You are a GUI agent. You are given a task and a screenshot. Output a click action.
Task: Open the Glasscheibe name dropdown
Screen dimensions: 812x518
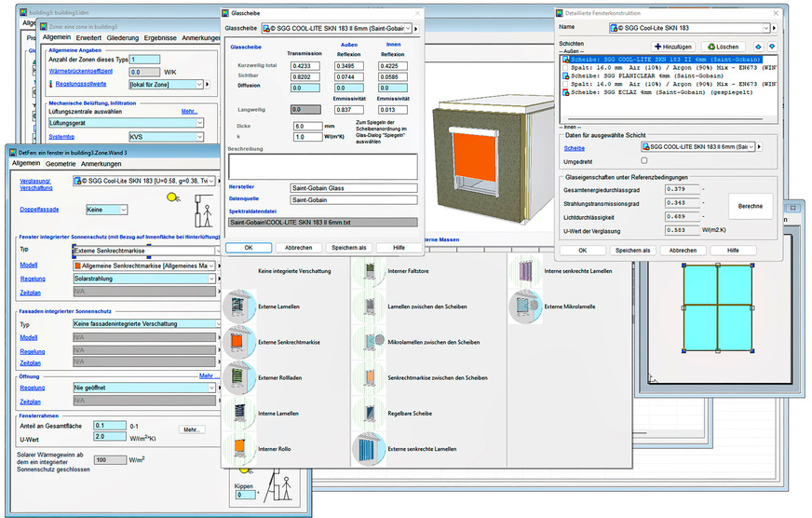pyautogui.click(x=408, y=29)
